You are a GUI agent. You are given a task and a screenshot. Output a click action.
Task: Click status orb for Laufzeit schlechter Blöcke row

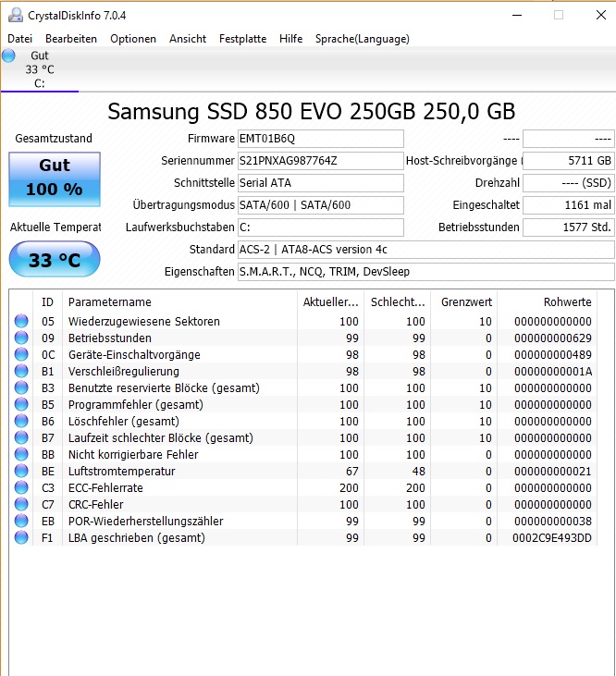(x=21, y=437)
